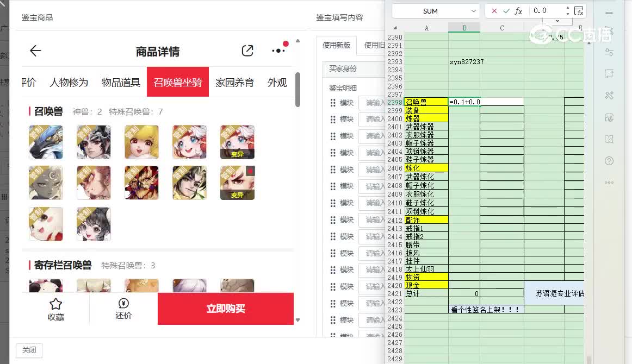Screen dimensions: 632x364
Task: Cancel formula entry with the red X
Action: [x=494, y=11]
